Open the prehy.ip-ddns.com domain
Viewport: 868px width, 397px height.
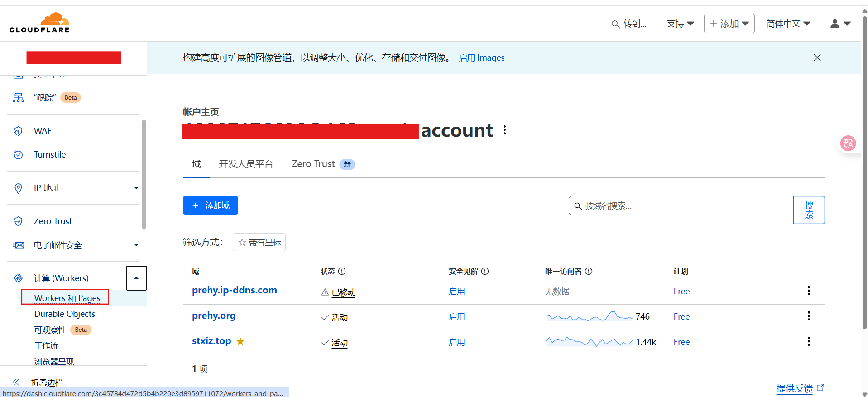tap(235, 290)
